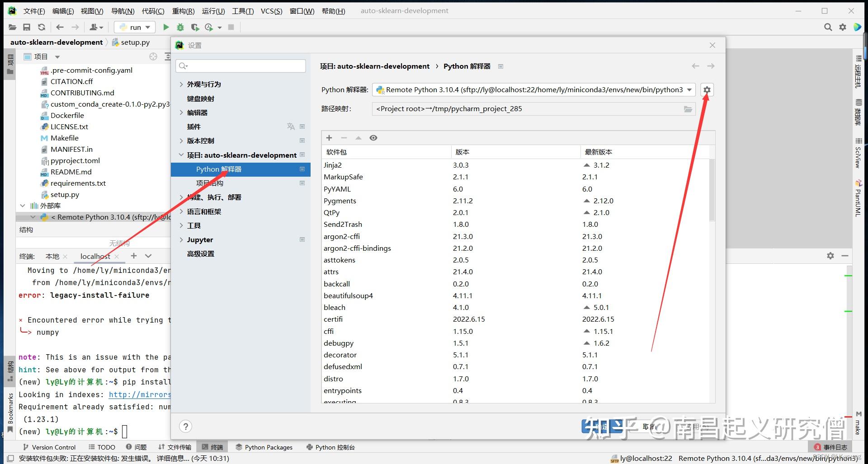Add a new terminal tab with plus

pyautogui.click(x=134, y=256)
